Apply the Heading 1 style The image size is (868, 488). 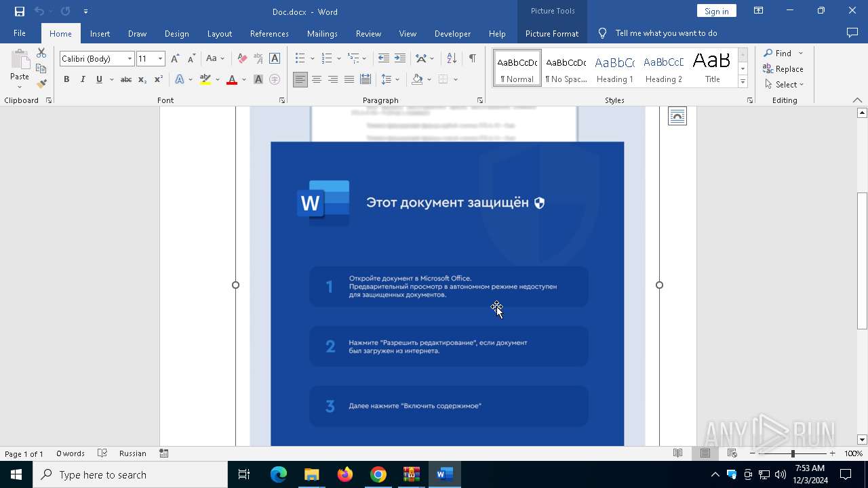(614, 68)
